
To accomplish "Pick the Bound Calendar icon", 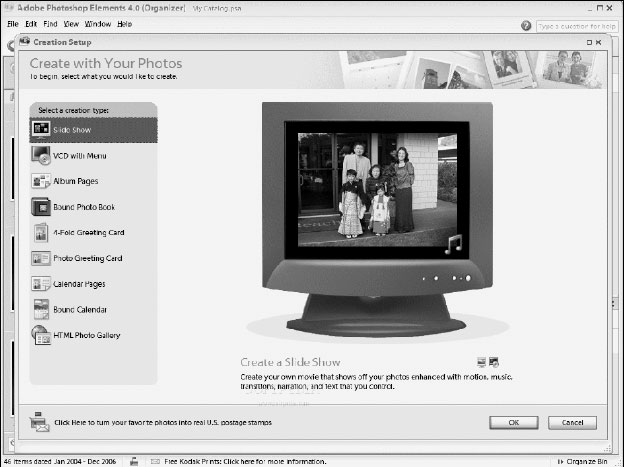I will tap(41, 310).
